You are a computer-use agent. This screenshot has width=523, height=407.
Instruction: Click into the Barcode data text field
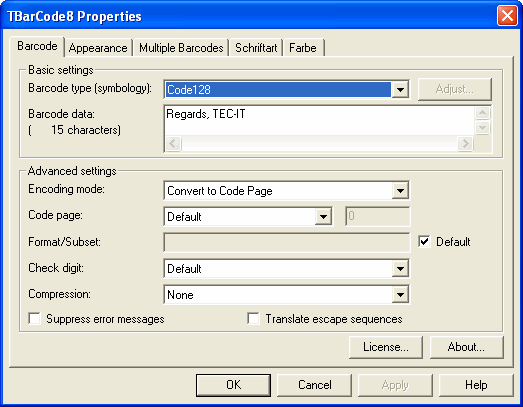[x=319, y=121]
